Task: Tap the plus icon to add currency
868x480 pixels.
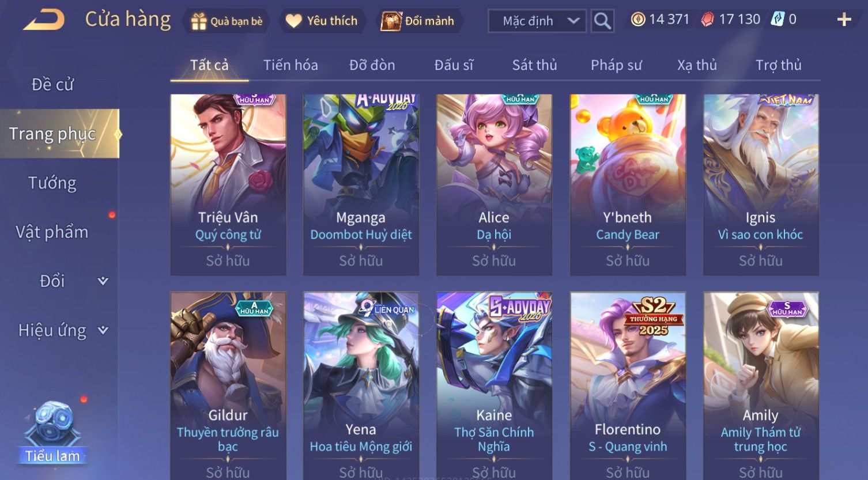Action: click(844, 20)
